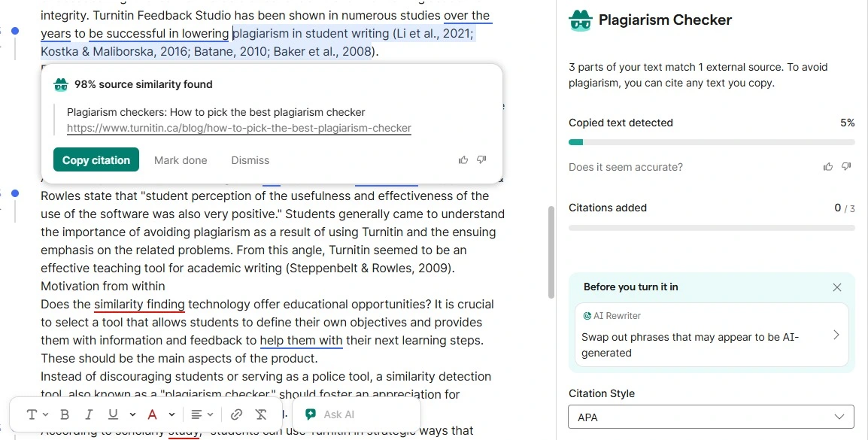Click Copy citation button

coord(96,160)
